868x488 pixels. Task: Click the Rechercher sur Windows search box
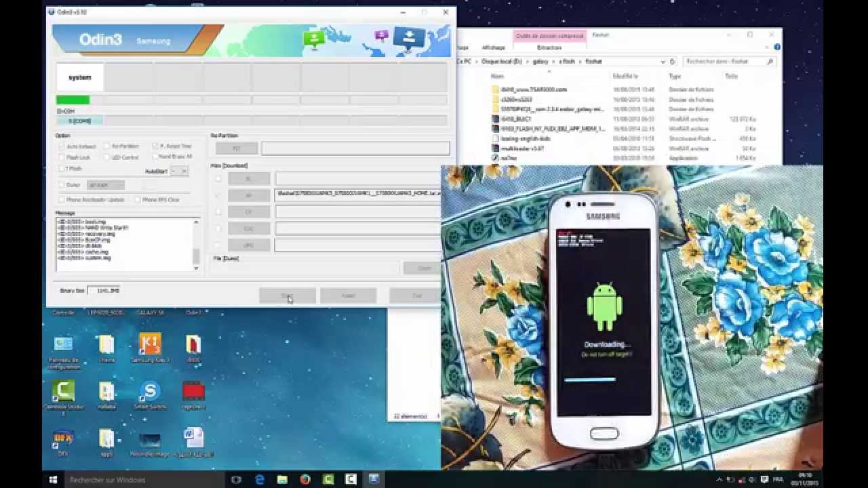[x=144, y=480]
